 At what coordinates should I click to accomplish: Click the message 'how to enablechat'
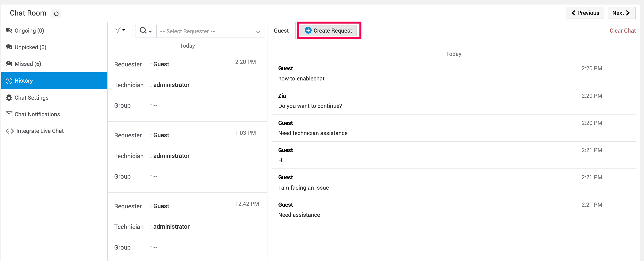pos(301,79)
